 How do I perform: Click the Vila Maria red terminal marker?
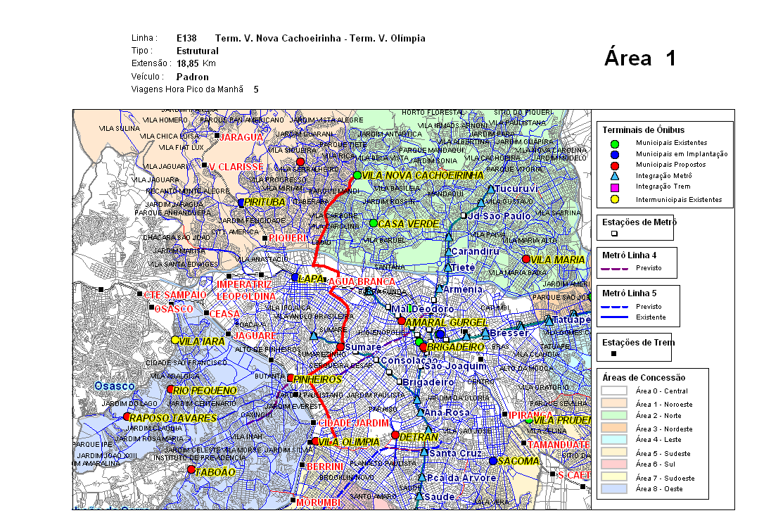tap(526, 259)
